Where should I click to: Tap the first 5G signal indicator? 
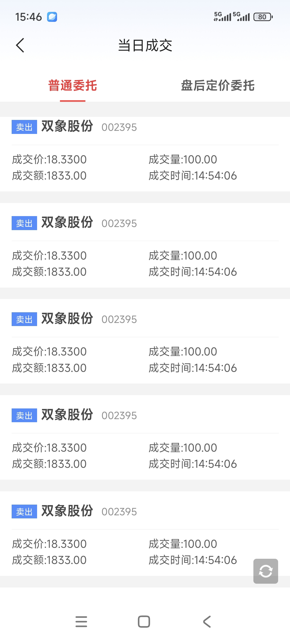point(222,16)
